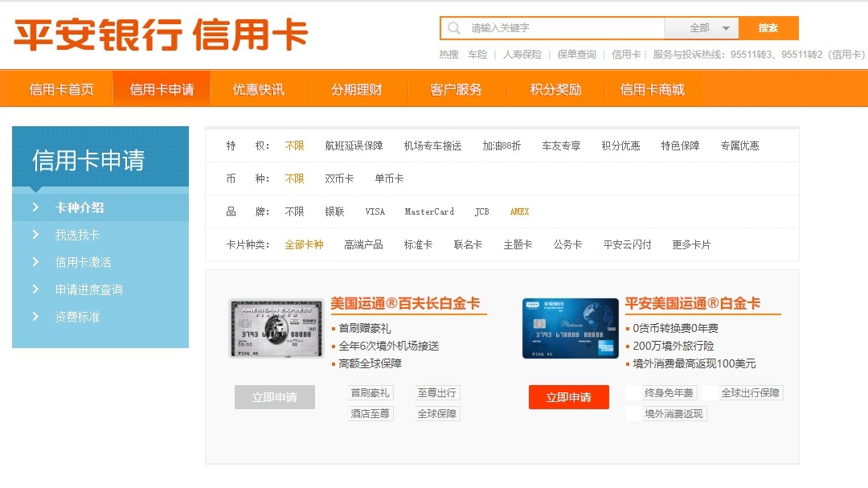Filter currency by 双币卡
Viewport: 868px width, 488px height.
pos(339,178)
